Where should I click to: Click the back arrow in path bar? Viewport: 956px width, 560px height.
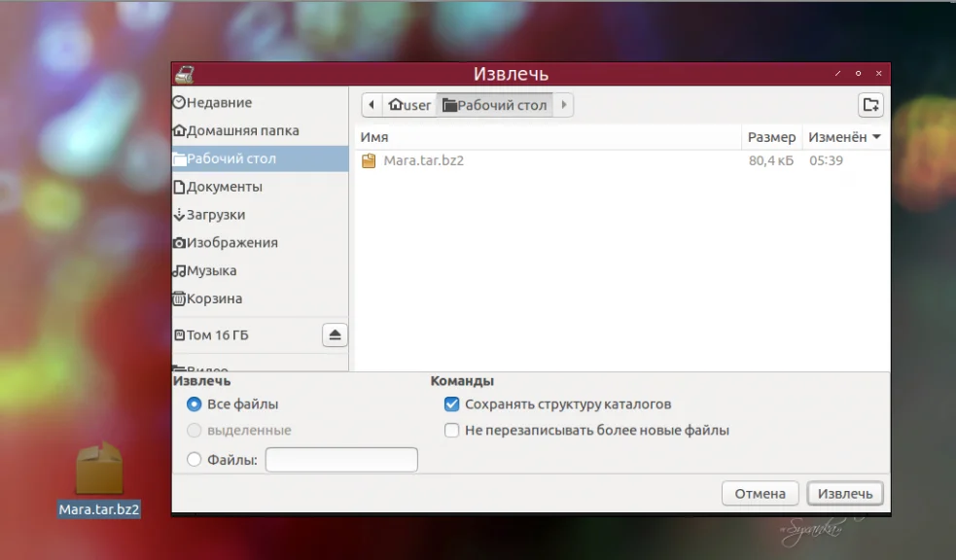pyautogui.click(x=372, y=105)
